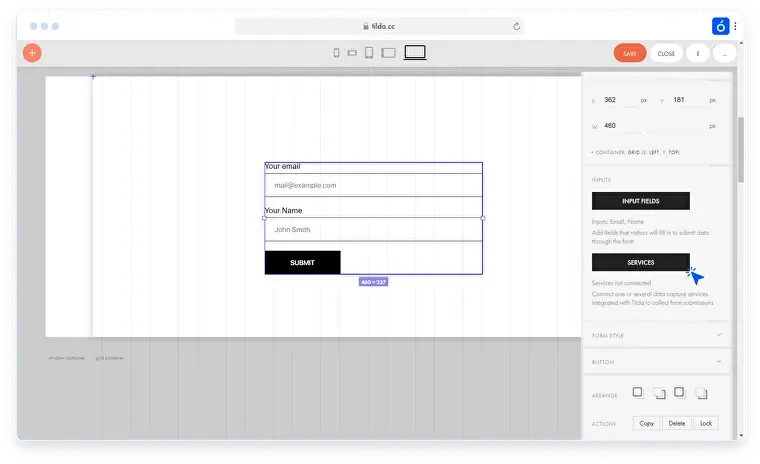Open the three-dot more options button
The image size is (760, 464).
tap(725, 53)
